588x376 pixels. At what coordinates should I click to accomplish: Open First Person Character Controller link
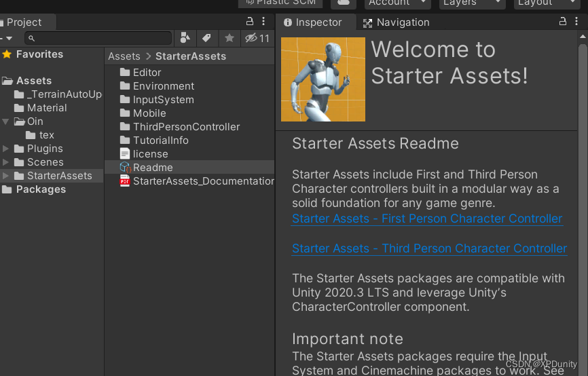click(x=427, y=219)
